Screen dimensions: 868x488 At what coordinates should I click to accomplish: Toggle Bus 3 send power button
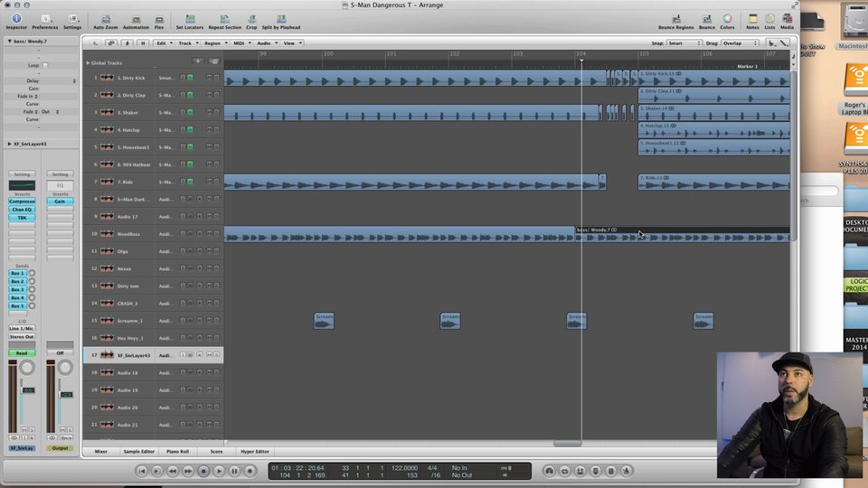click(x=33, y=289)
